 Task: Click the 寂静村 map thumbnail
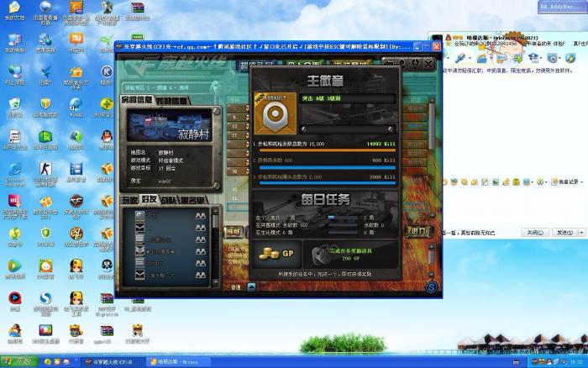coord(170,126)
